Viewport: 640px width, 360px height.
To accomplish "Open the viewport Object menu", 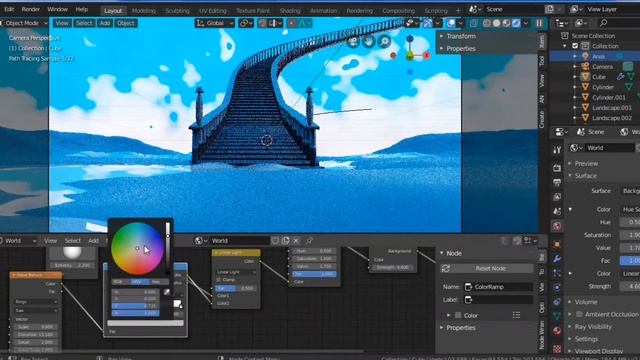I will pyautogui.click(x=126, y=23).
